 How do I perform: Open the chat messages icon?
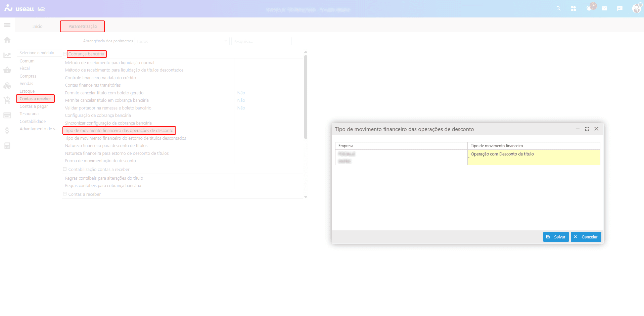click(620, 8)
